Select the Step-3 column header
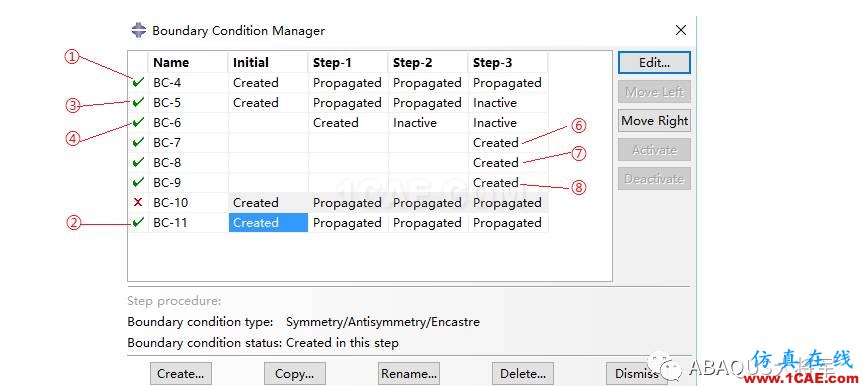The width and height of the screenshot is (863, 386). click(507, 63)
